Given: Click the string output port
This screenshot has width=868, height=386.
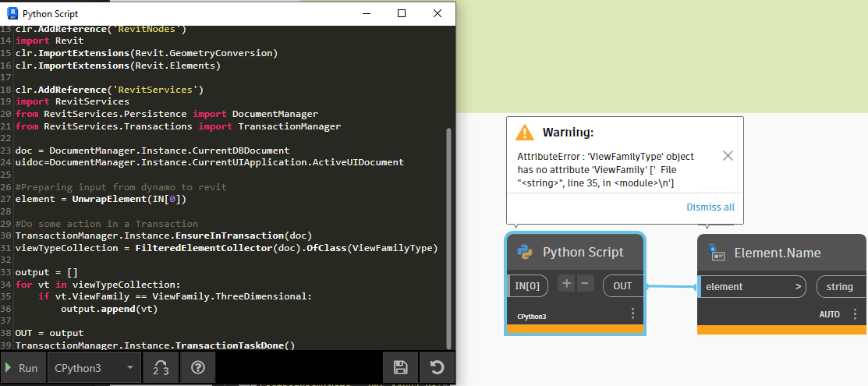Looking at the screenshot, I should [x=841, y=287].
